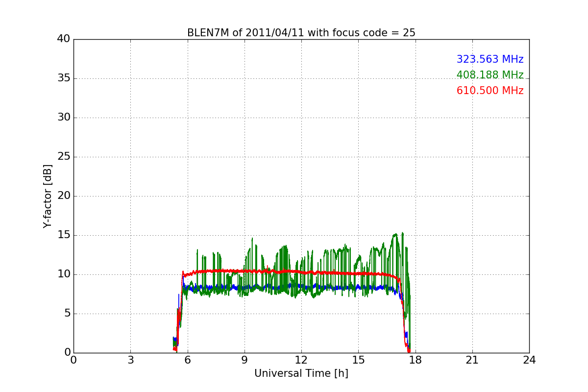Viewport: 588px width, 392px height.
Task: Click y-axis tick label 35
Action: click(x=64, y=78)
